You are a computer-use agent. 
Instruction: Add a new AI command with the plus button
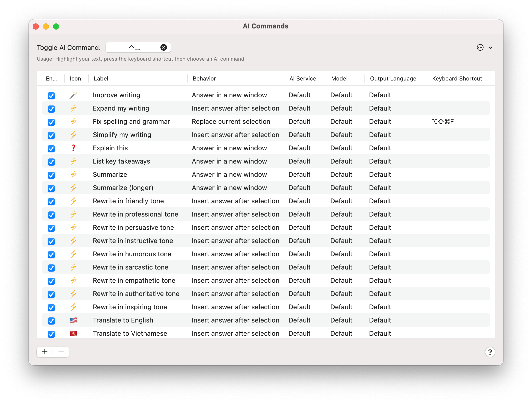45,352
